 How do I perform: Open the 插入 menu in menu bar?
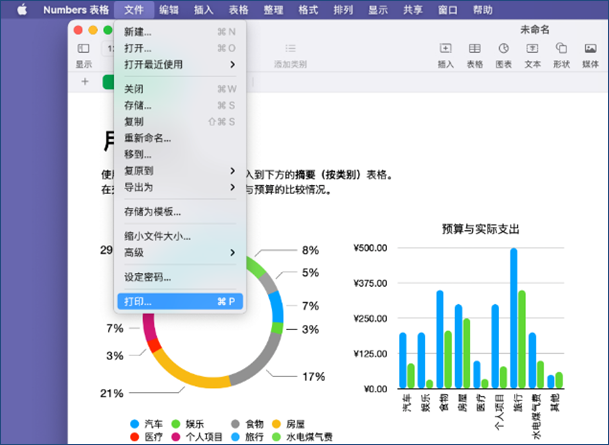(204, 10)
